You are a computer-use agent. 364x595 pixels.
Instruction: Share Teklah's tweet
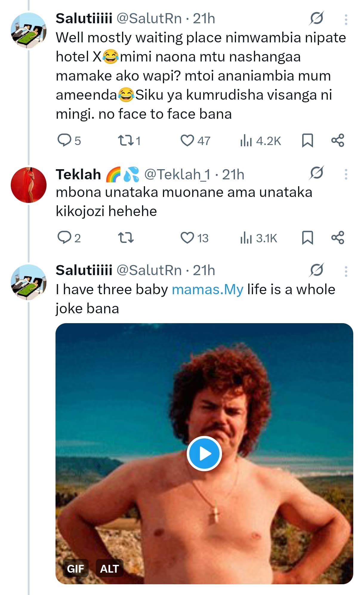click(x=337, y=238)
